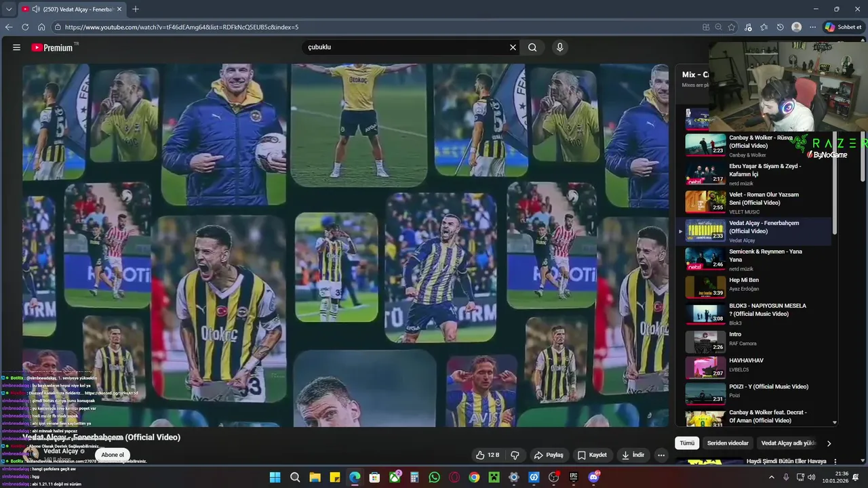The image size is (868, 488).
Task: Open tab actions dropdown at tab strip start
Action: pyautogui.click(x=8, y=9)
